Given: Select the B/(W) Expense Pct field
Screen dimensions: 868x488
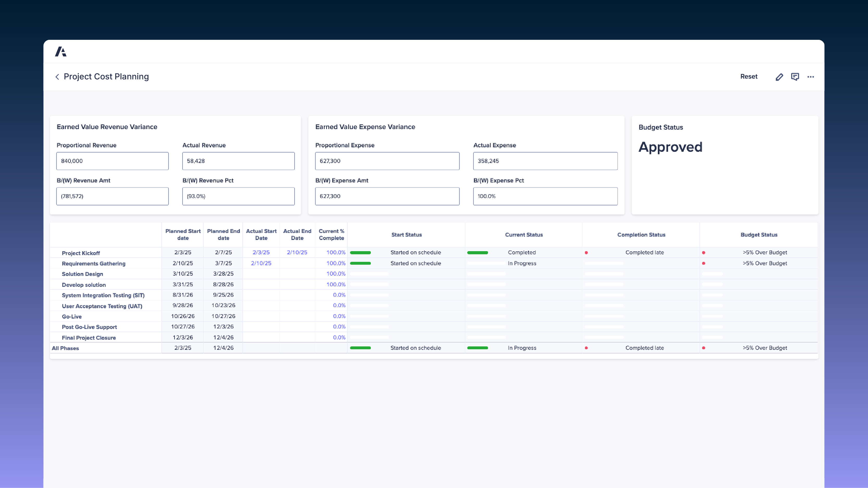Looking at the screenshot, I should pos(545,196).
